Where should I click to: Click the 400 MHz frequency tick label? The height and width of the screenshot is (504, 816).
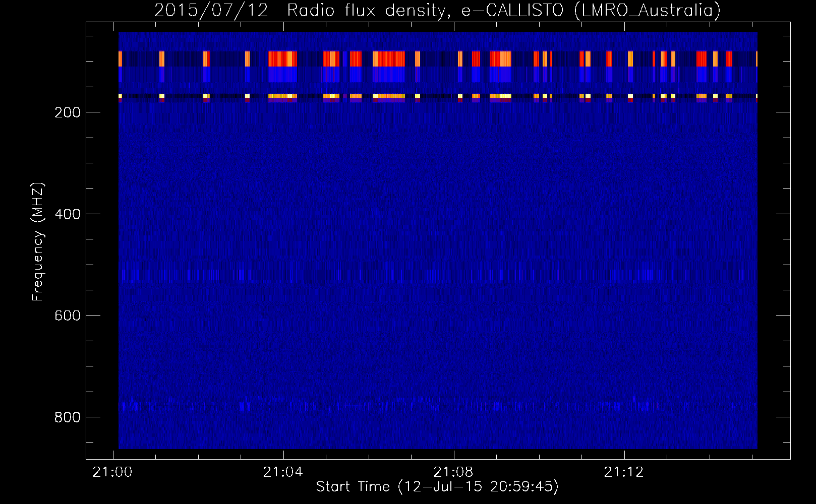pos(68,214)
